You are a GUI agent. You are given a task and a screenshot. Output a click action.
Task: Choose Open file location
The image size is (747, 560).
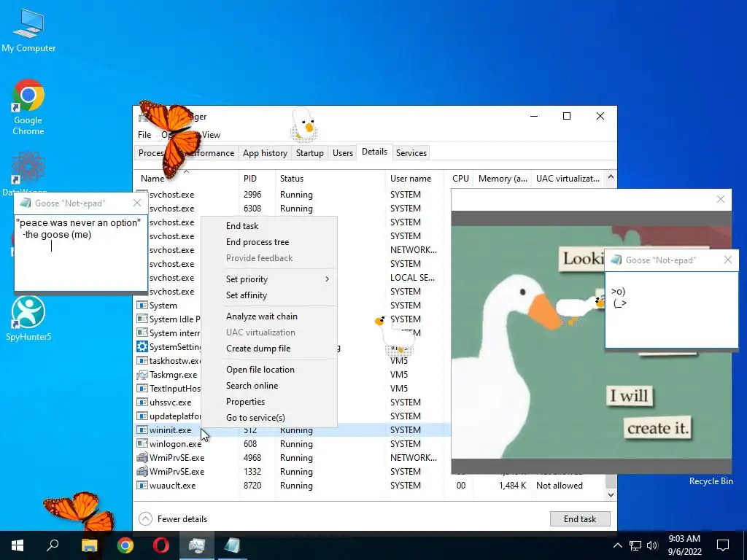260,370
